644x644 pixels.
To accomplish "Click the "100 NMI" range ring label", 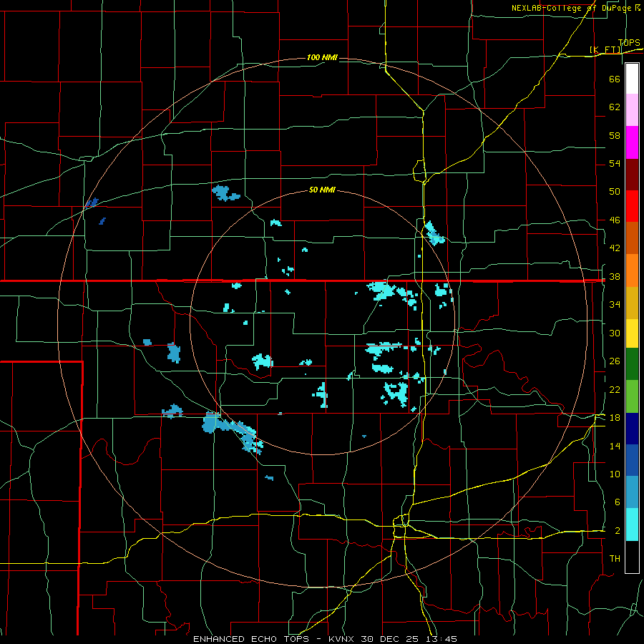I will coord(322,57).
